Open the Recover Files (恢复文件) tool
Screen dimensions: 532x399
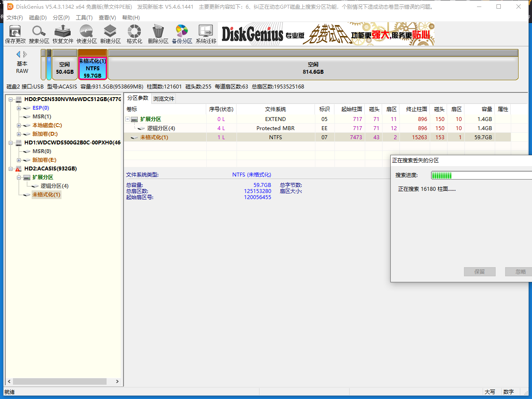coord(63,34)
